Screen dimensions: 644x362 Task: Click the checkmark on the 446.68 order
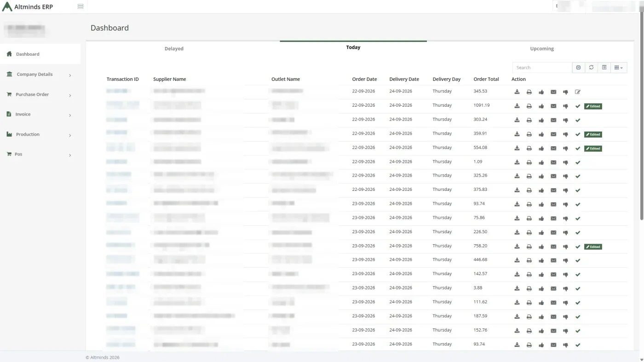pos(578,261)
